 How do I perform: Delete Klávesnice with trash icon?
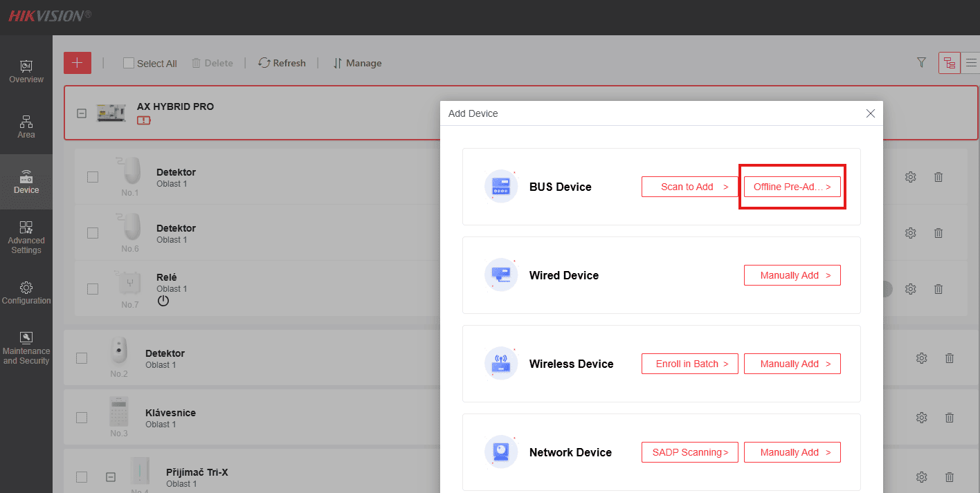click(x=950, y=418)
